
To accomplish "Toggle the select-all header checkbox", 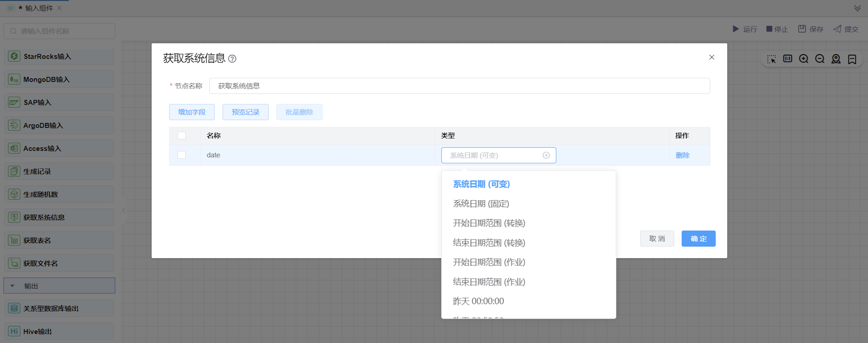I will [181, 135].
